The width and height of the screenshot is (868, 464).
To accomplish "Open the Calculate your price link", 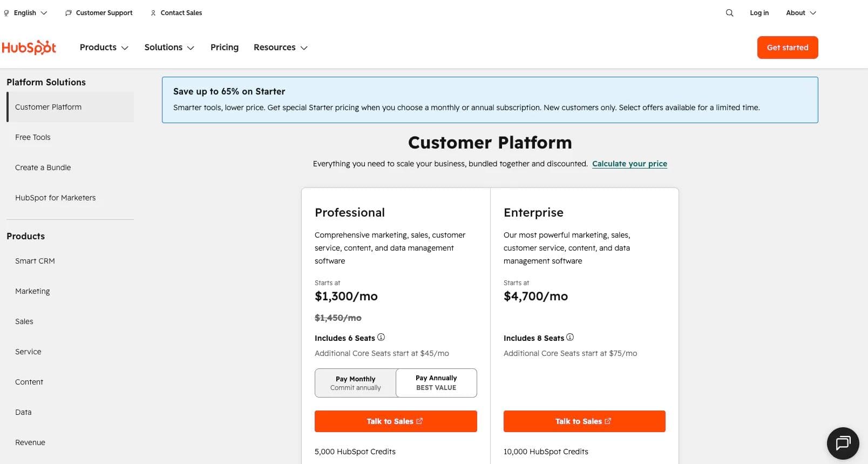I will pos(629,164).
